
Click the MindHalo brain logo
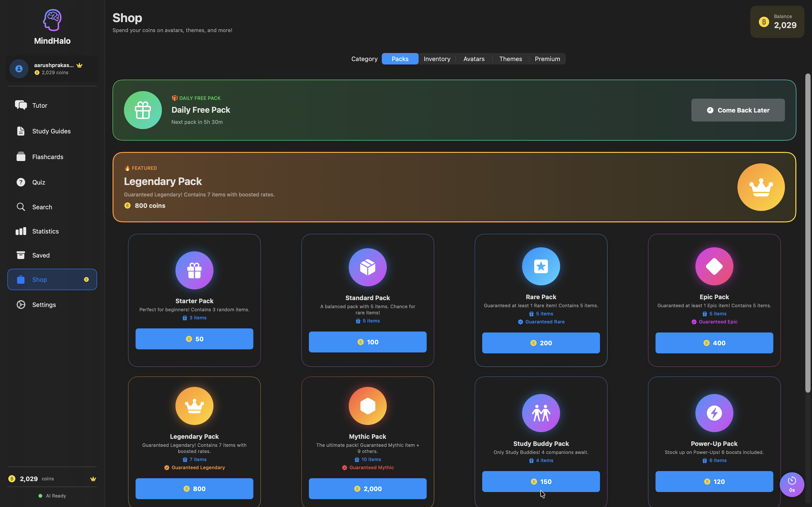click(x=52, y=19)
